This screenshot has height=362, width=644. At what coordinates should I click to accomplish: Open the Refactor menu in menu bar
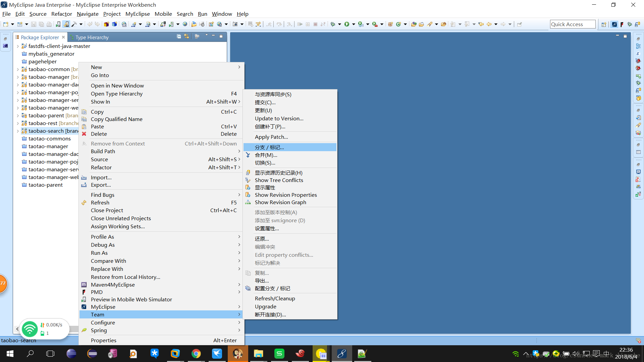[62, 14]
